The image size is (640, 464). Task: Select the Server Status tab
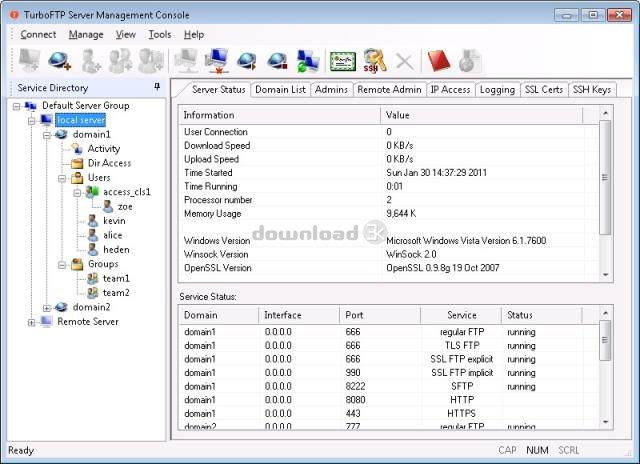pyautogui.click(x=218, y=89)
